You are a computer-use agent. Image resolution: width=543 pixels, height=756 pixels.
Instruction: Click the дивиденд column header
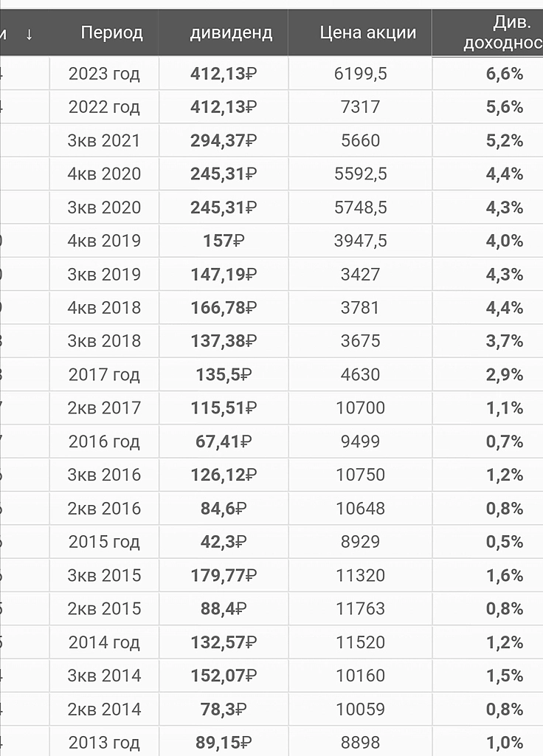click(231, 32)
